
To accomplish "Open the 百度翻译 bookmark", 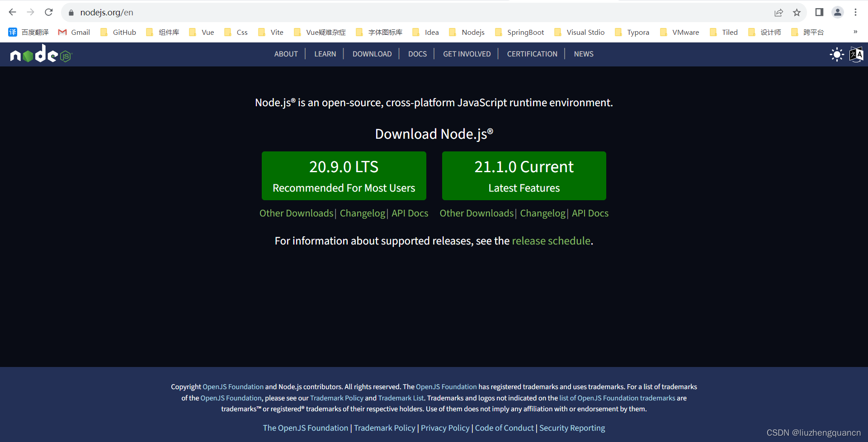I will click(x=28, y=32).
